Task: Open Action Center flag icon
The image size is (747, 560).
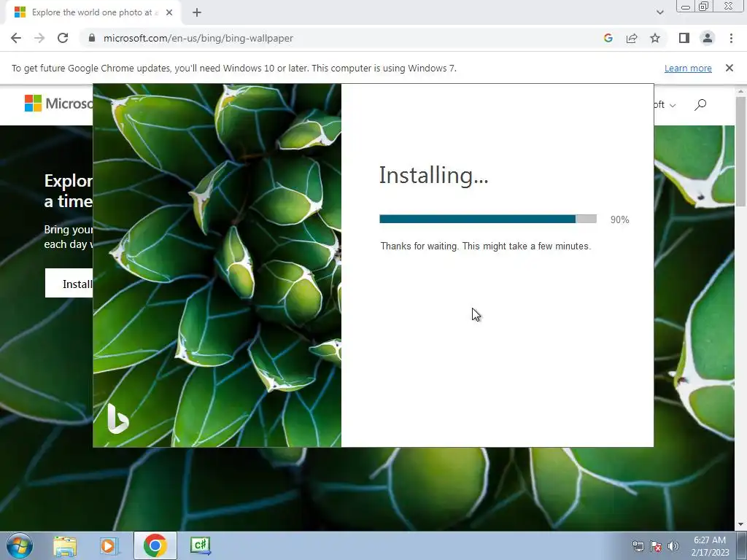Action: coord(656,546)
